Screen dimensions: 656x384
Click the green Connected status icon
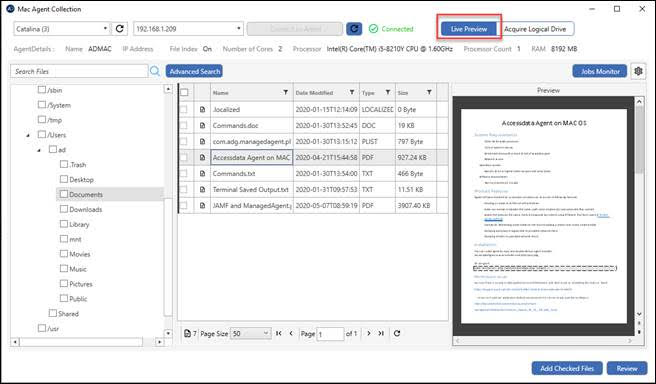click(373, 29)
